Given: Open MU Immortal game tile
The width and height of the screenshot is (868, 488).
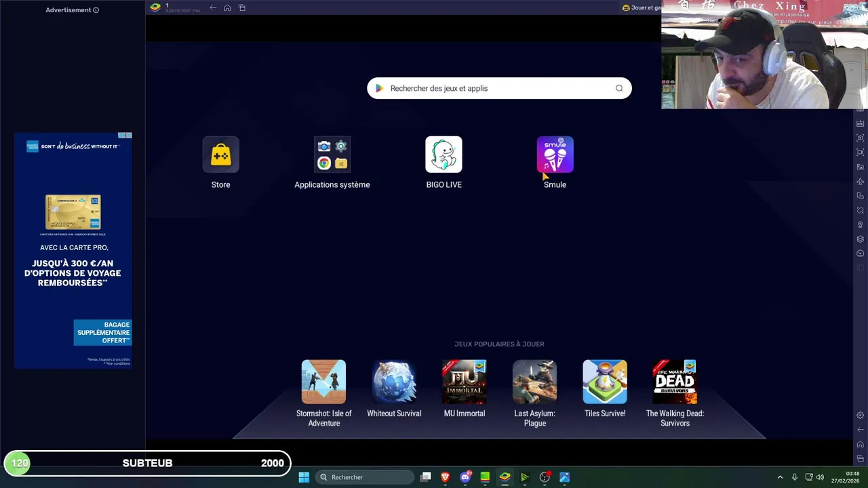Looking at the screenshot, I should tap(465, 382).
